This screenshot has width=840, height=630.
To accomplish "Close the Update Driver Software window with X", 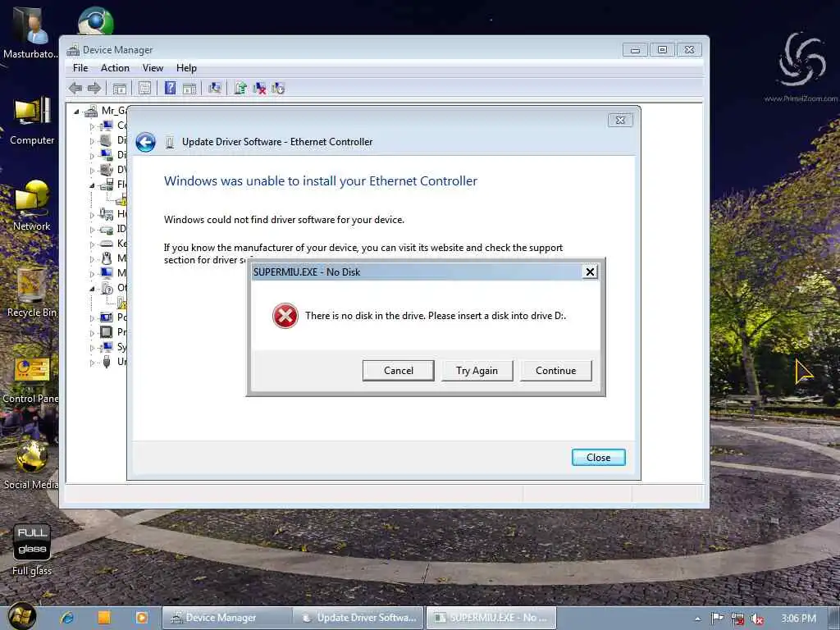I will click(620, 120).
